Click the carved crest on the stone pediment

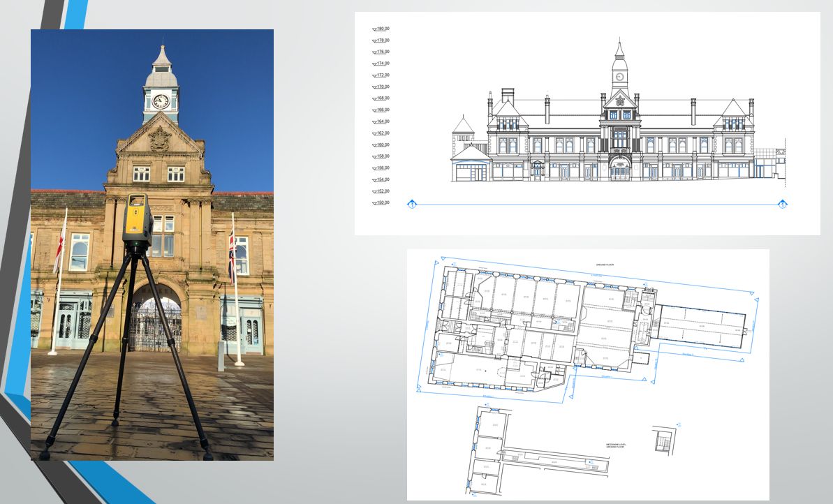point(160,138)
